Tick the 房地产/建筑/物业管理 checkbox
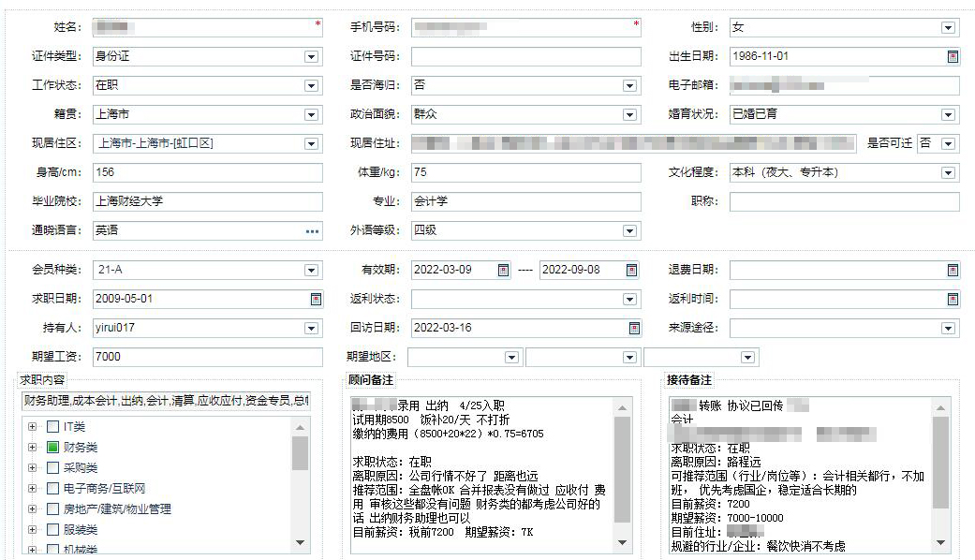Image resolution: width=975 pixels, height=560 pixels. [52, 509]
